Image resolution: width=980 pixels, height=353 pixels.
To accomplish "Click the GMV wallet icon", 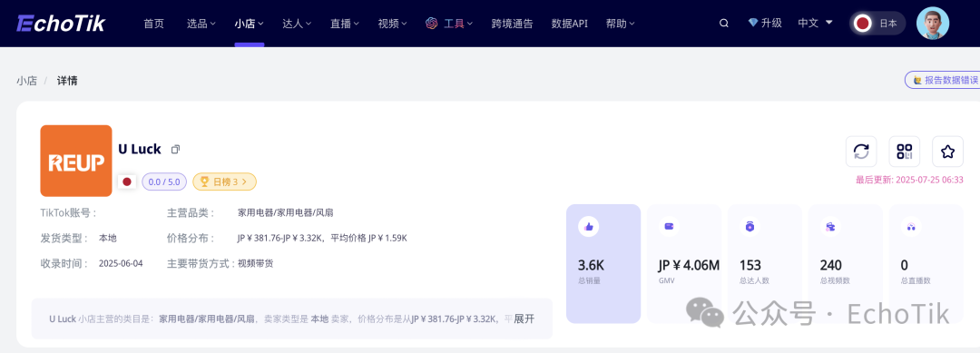I will click(x=669, y=226).
